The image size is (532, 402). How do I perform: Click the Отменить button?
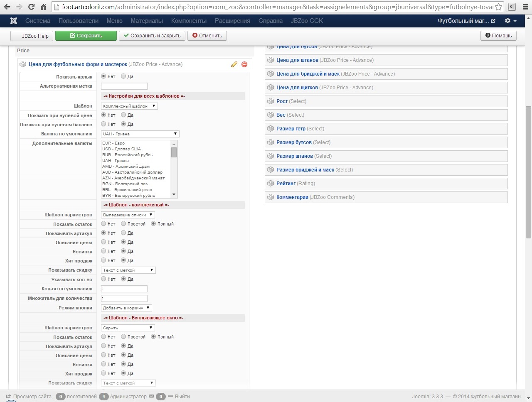pyautogui.click(x=207, y=36)
